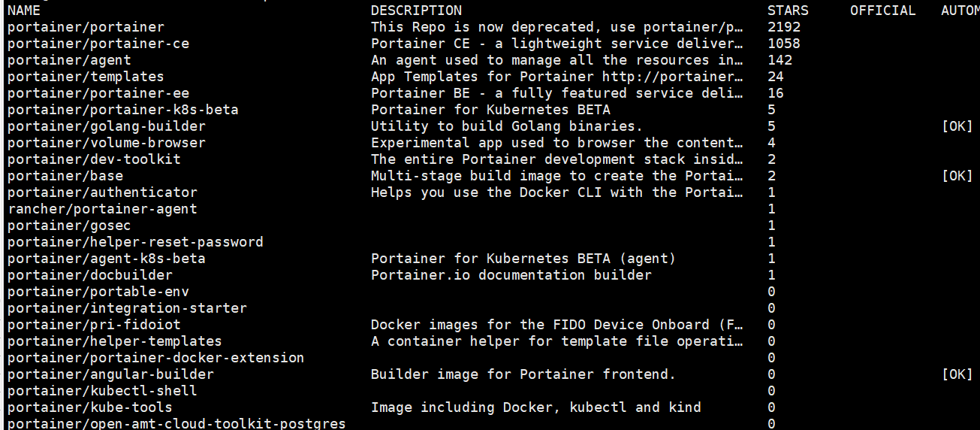The width and height of the screenshot is (980, 430).
Task: Click the 'Portainer CE - a lightweight' description
Action: pyautogui.click(x=558, y=44)
